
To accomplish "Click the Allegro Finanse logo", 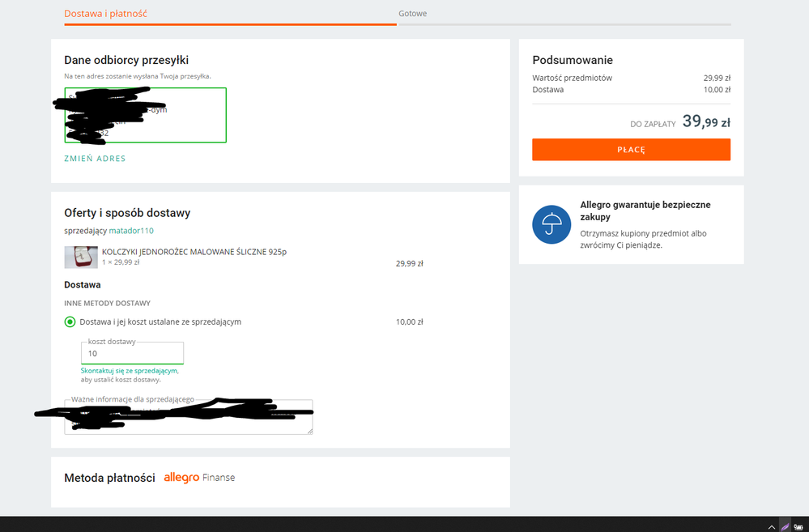I will pyautogui.click(x=199, y=478).
